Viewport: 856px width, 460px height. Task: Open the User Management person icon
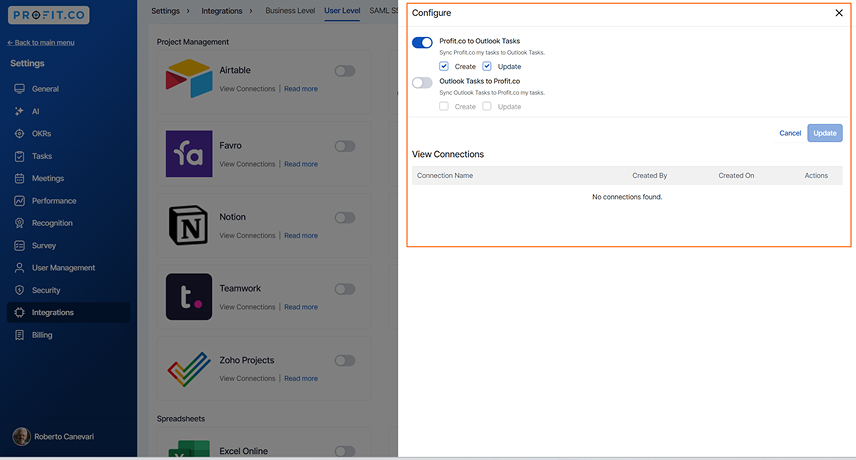click(20, 268)
